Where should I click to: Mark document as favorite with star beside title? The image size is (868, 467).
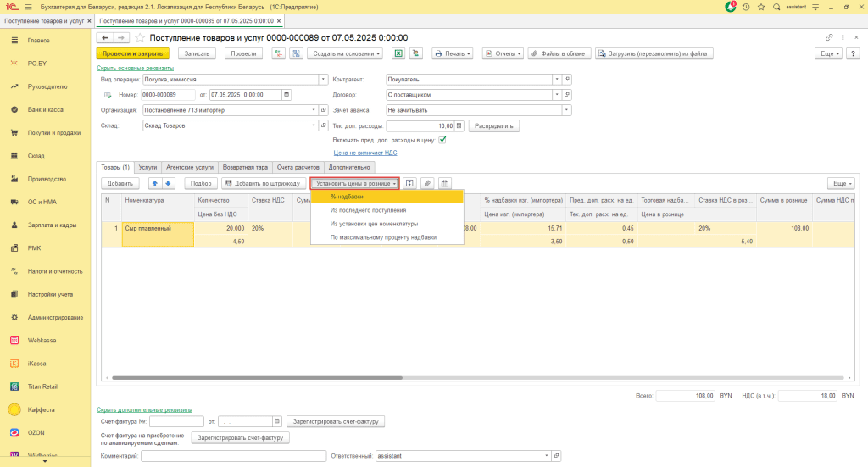pyautogui.click(x=140, y=37)
